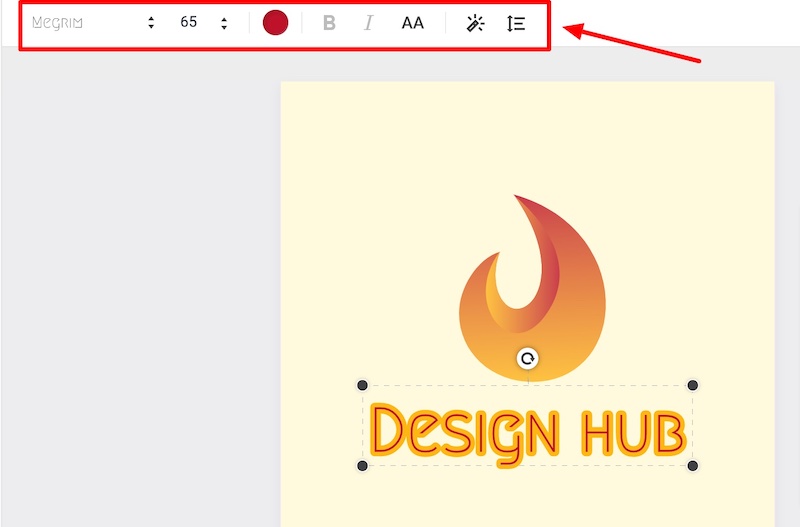
Task: Open the magic wand text effects
Action: (476, 23)
